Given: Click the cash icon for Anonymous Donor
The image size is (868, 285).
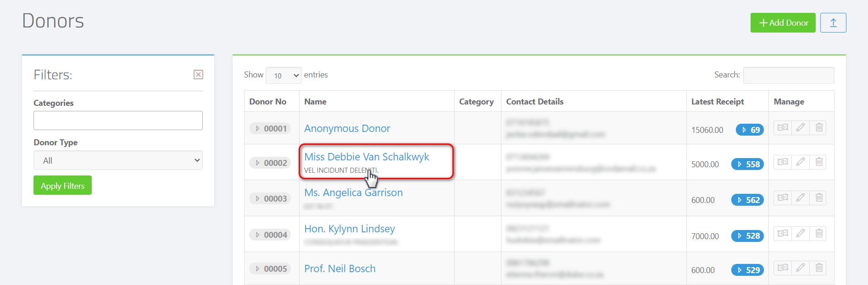Looking at the screenshot, I should (783, 128).
